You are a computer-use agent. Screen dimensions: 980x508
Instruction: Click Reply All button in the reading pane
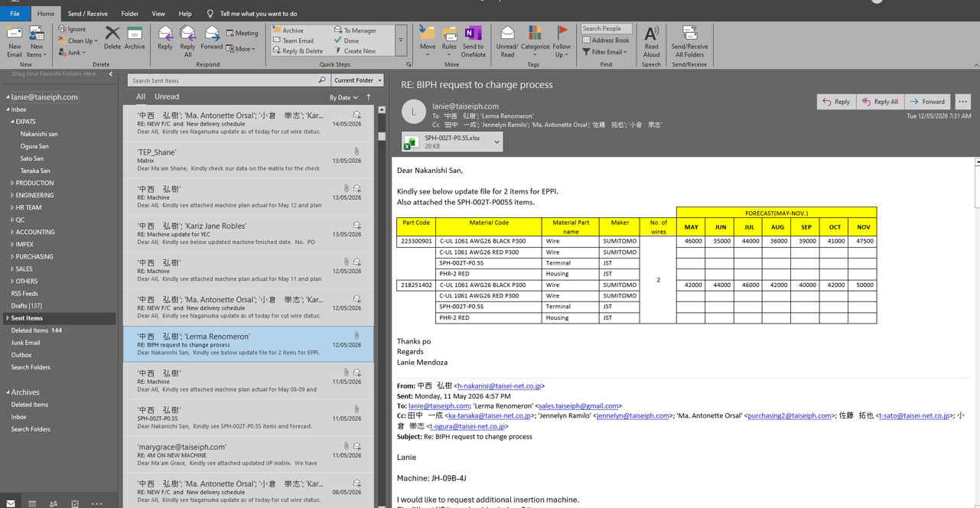(x=881, y=102)
